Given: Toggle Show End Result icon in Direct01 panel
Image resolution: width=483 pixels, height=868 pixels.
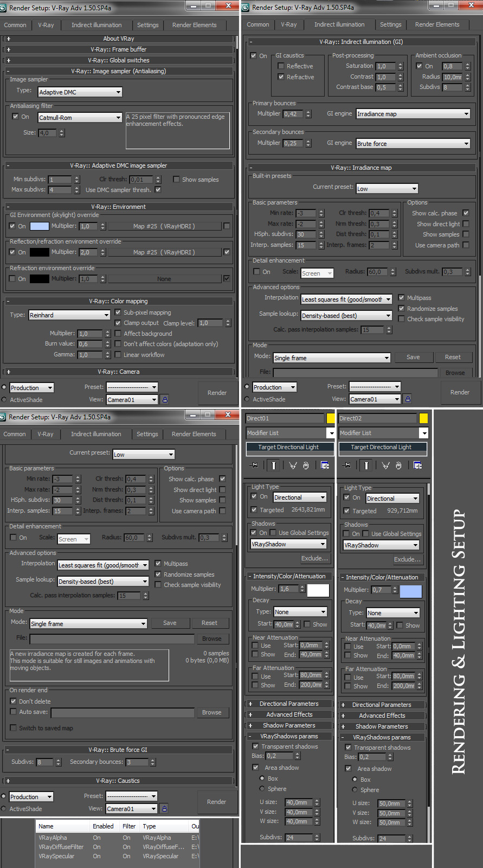Looking at the screenshot, I should [x=274, y=465].
